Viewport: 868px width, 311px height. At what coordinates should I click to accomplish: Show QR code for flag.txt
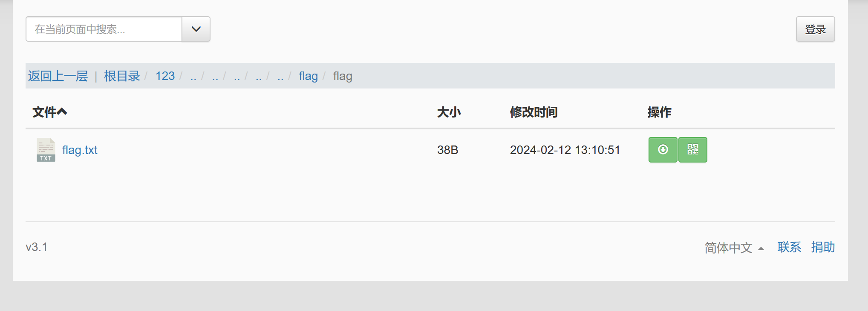pyautogui.click(x=693, y=150)
